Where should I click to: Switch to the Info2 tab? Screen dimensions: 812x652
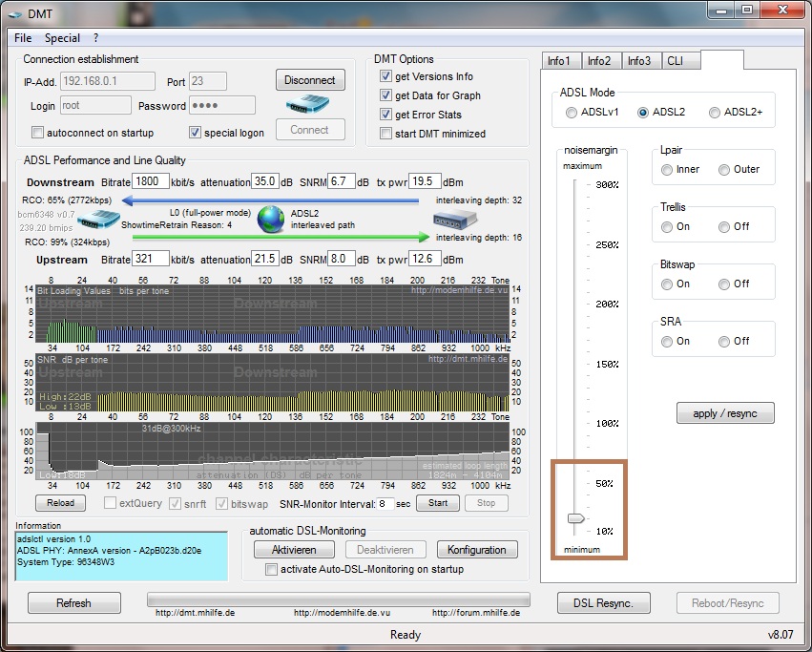coord(599,61)
